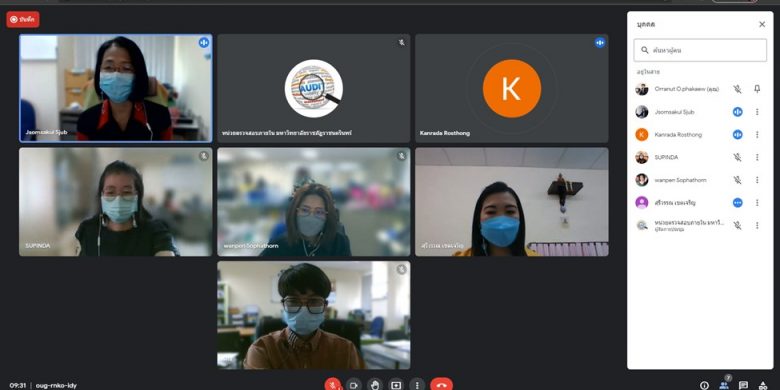780x390 pixels.
Task: Open the chat messages panel
Action: pyautogui.click(x=744, y=385)
